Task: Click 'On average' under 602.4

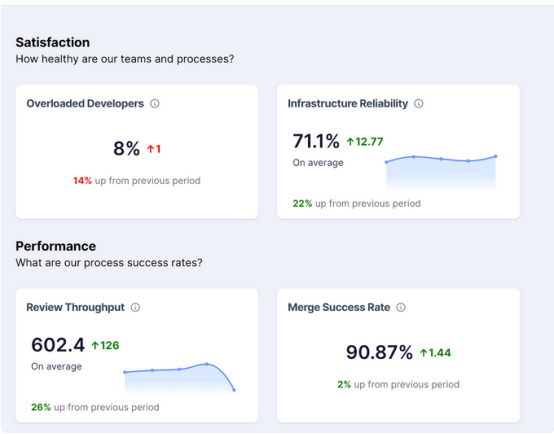Action: click(x=57, y=366)
